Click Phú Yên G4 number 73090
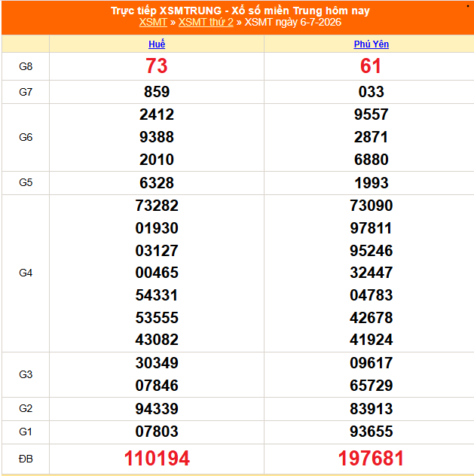 [x=371, y=206]
